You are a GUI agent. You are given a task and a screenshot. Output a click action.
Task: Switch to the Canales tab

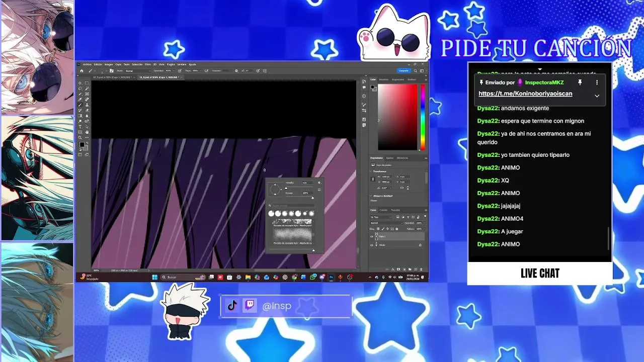point(383,210)
